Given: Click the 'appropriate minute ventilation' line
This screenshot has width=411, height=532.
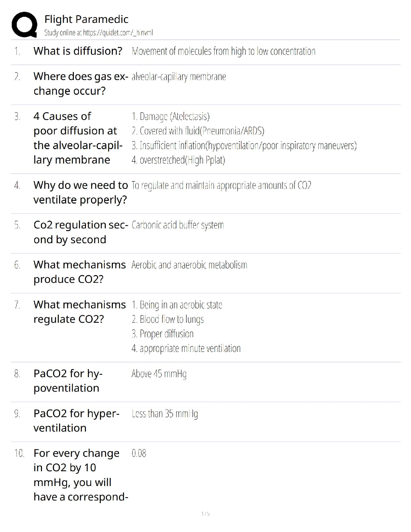Looking at the screenshot, I should point(186,348).
